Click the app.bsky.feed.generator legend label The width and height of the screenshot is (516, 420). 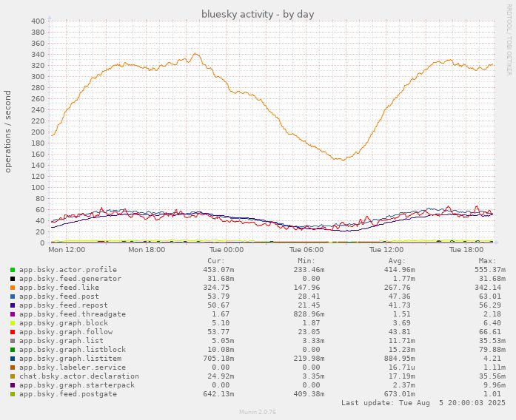tap(70, 279)
